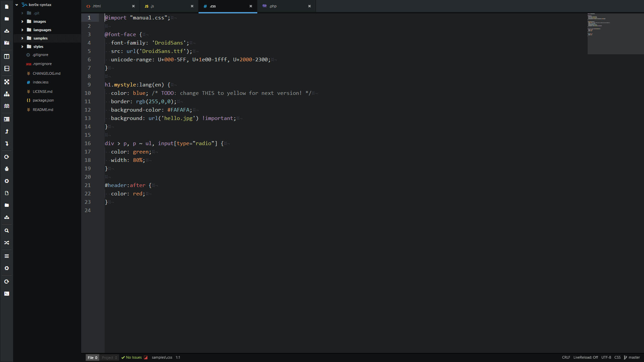Click the red linter icon beside No Issues
Viewport: 644px width, 362px height.
(x=146, y=358)
